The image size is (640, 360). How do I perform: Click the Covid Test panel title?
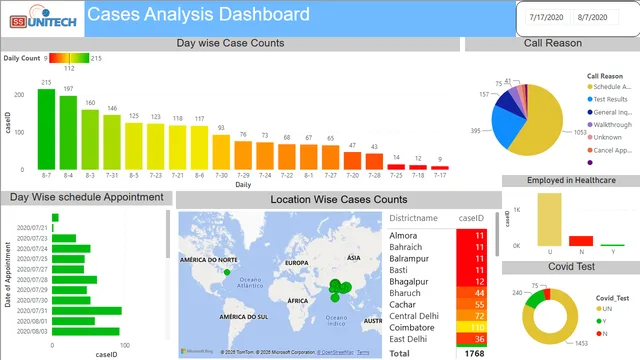tap(571, 267)
